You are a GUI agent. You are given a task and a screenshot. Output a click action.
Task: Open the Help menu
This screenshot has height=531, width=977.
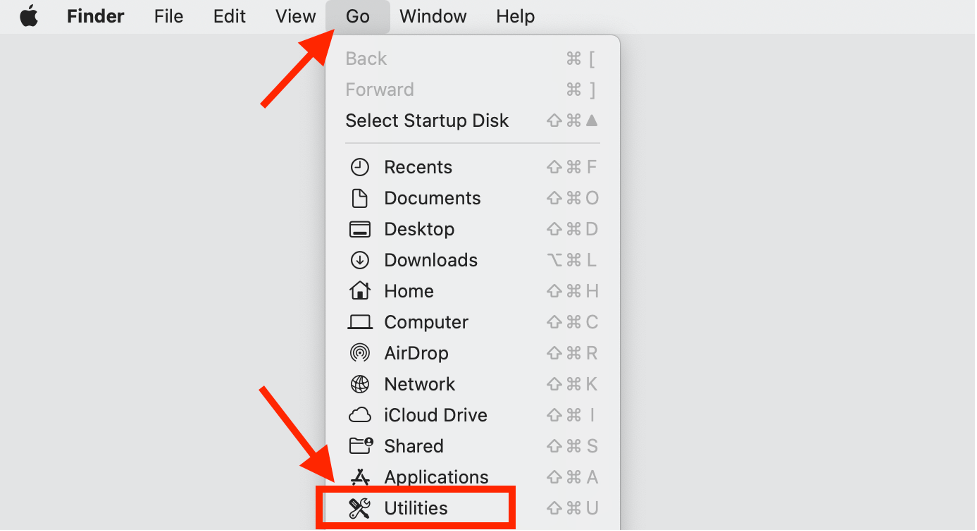pos(515,16)
